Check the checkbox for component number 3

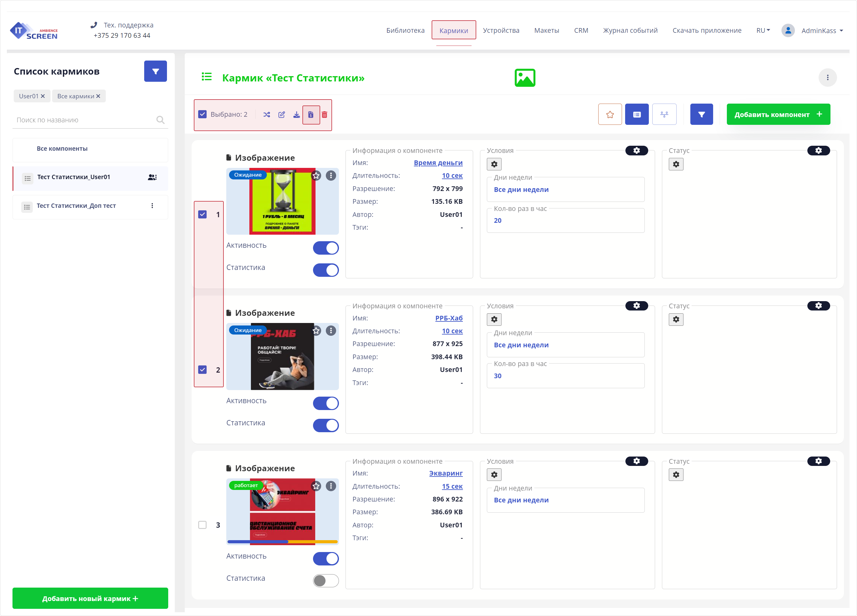(x=202, y=525)
